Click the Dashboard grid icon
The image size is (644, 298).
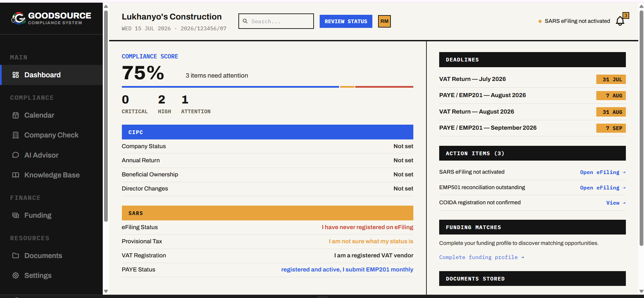coord(15,75)
